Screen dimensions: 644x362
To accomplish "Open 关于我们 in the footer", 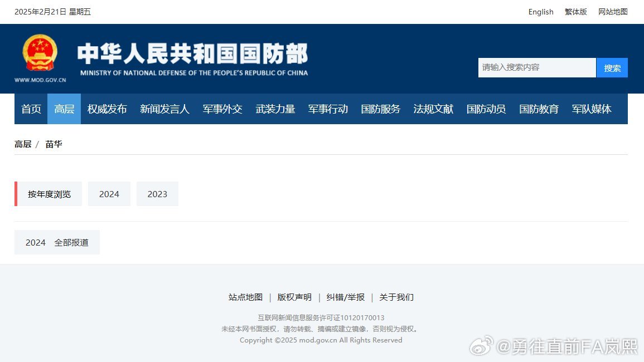I will (x=396, y=297).
